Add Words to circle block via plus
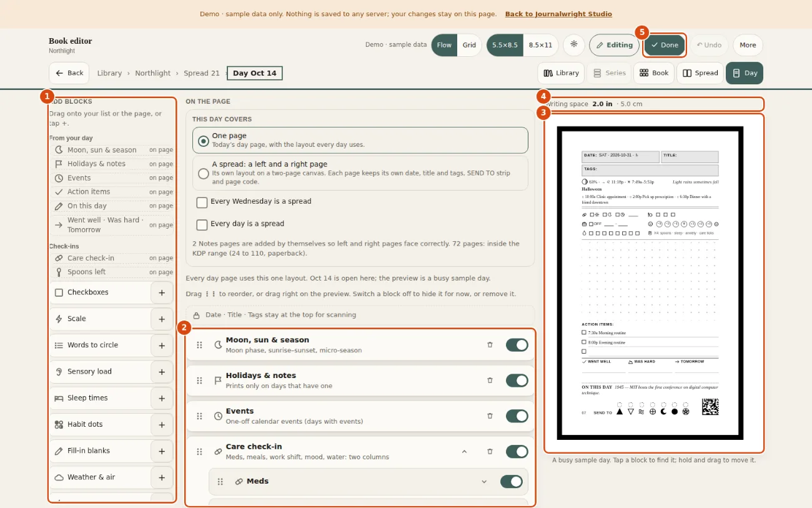Image resolution: width=812 pixels, height=508 pixels. click(x=162, y=345)
